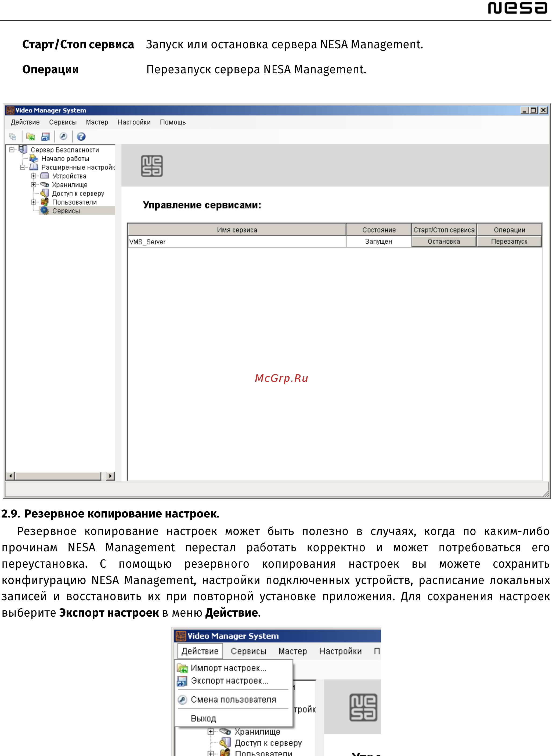Click the Расширенные настройки book icon
The width and height of the screenshot is (560, 756).
(34, 167)
